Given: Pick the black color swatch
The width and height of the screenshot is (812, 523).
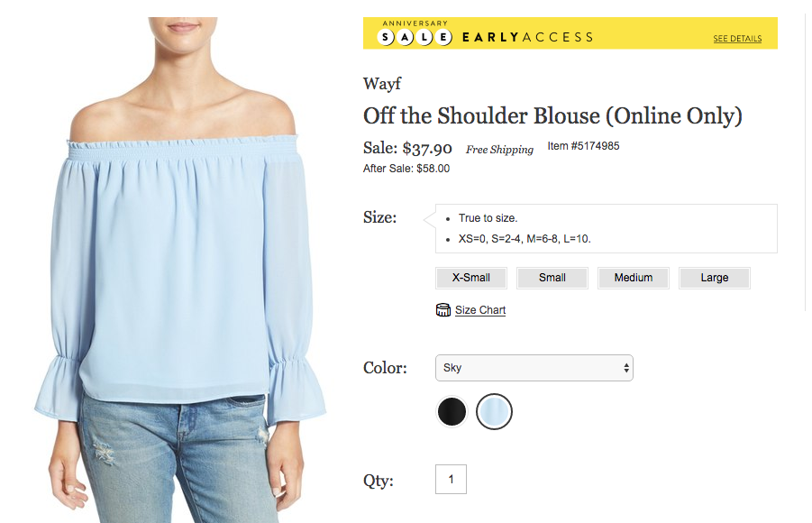Looking at the screenshot, I should pos(452,411).
